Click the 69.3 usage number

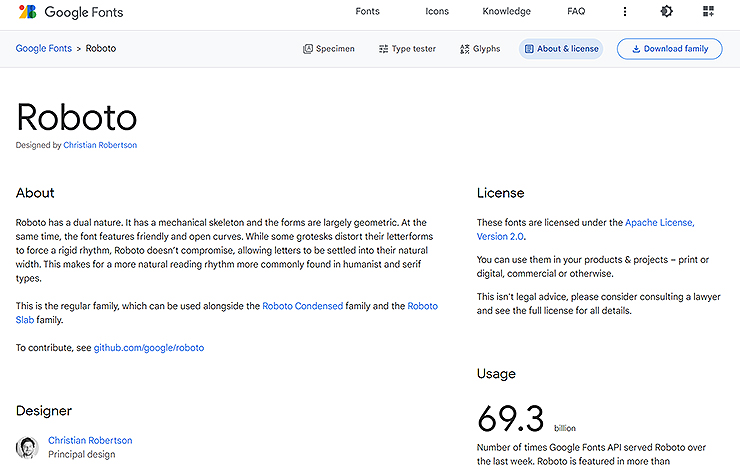point(511,419)
